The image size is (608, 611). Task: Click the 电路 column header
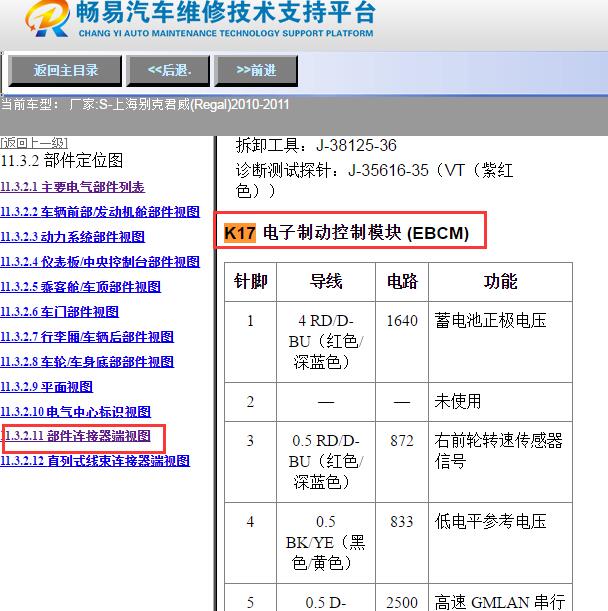click(402, 281)
